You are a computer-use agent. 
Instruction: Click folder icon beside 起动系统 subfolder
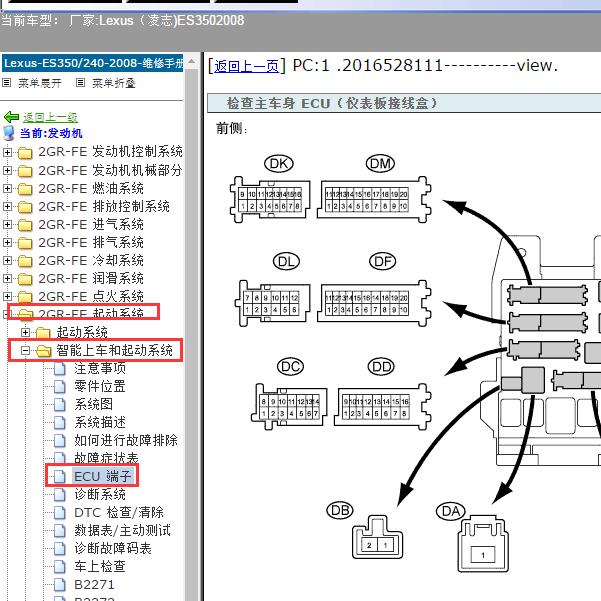(43, 333)
